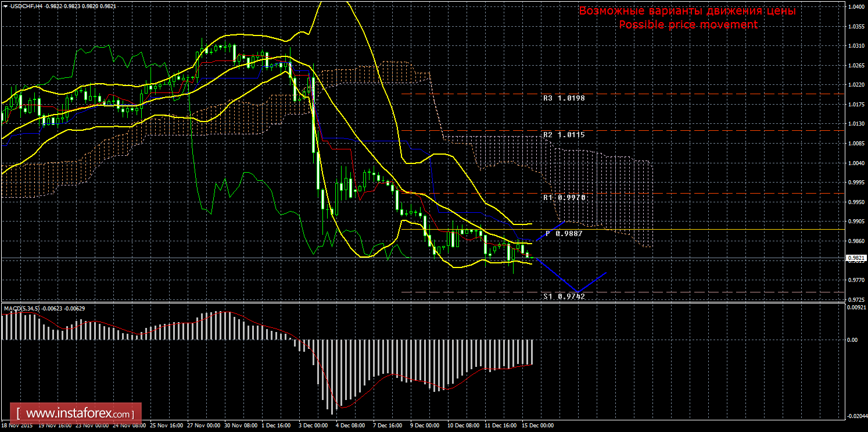Click the Russian red headline text
The image size is (868, 432).
click(687, 11)
